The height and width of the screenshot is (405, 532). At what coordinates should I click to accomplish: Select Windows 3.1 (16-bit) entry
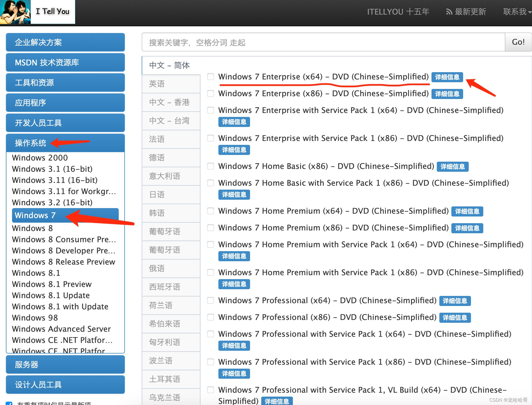coord(52,169)
